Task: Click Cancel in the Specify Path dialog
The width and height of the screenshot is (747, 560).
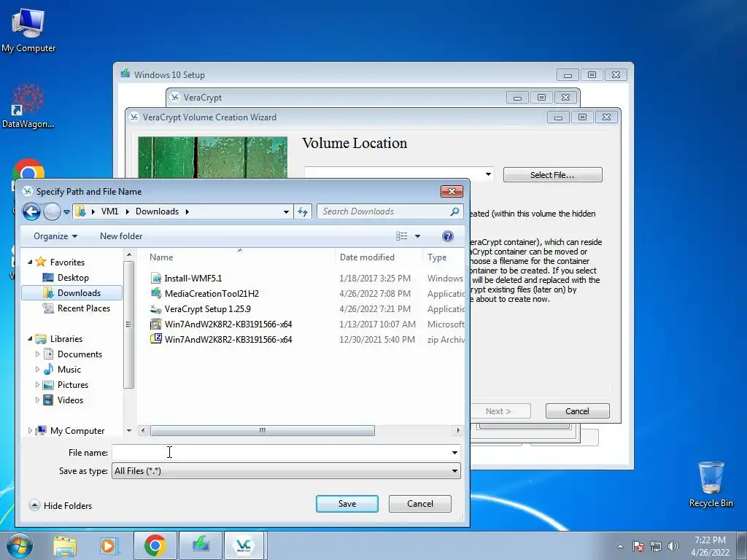Action: [x=419, y=504]
